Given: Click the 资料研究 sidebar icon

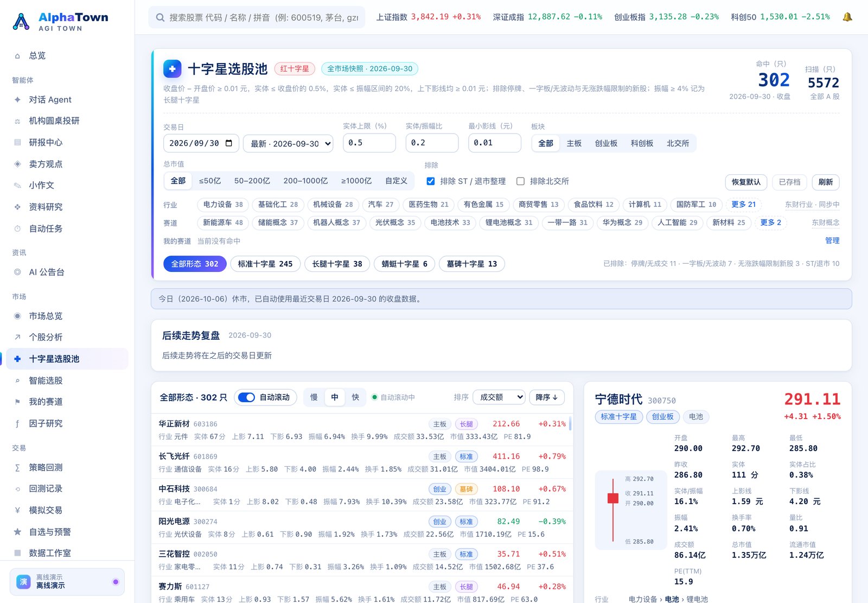Looking at the screenshot, I should click(x=17, y=207).
